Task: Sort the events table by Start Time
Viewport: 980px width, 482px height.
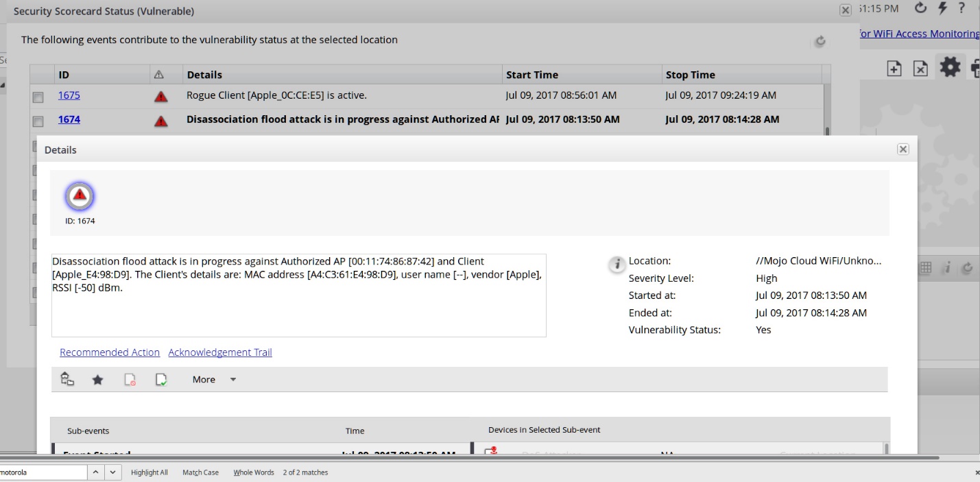Action: (531, 75)
